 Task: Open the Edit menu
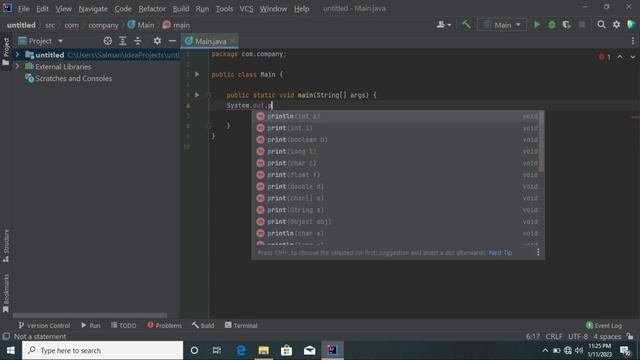pyautogui.click(x=42, y=9)
